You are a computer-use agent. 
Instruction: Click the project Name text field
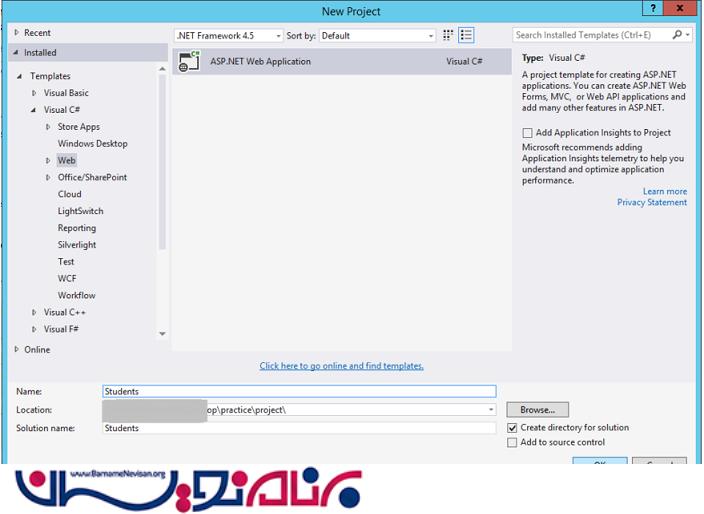pos(299,392)
